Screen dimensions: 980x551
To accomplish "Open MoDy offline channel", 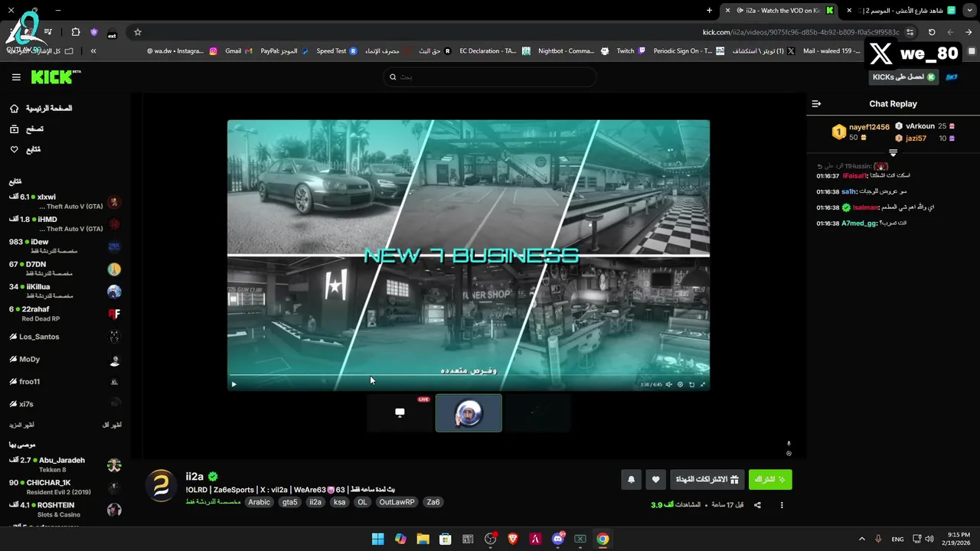I will point(65,360).
